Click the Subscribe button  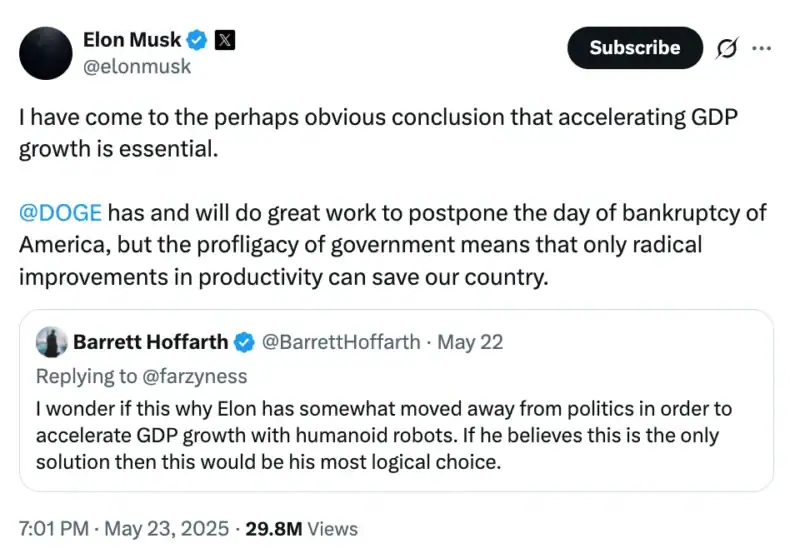tap(635, 48)
